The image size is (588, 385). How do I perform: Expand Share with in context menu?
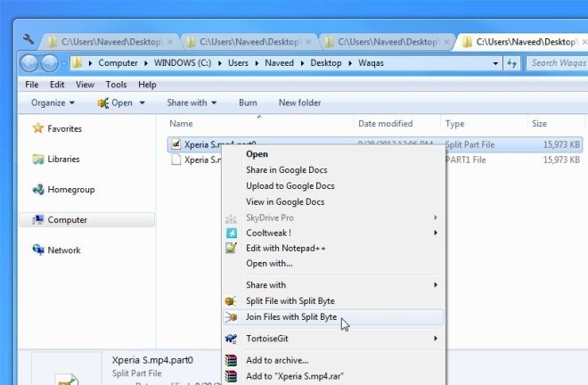click(333, 285)
